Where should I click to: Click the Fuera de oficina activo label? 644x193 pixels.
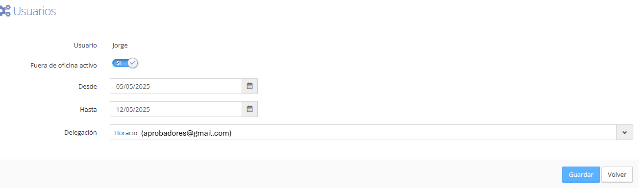pos(64,65)
